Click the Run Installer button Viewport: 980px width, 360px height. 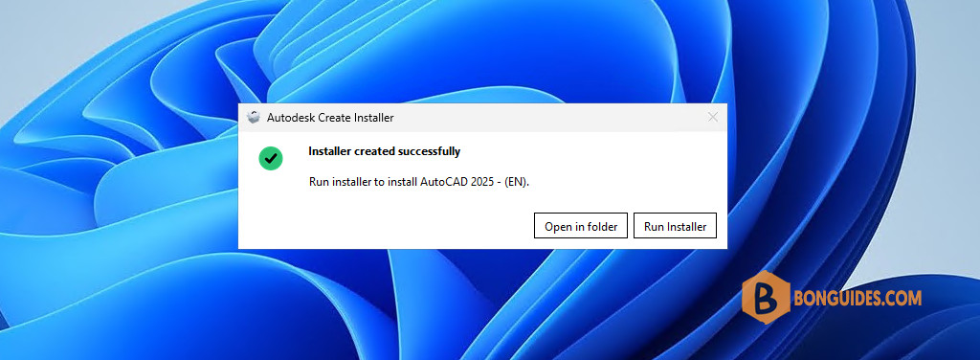pos(675,226)
